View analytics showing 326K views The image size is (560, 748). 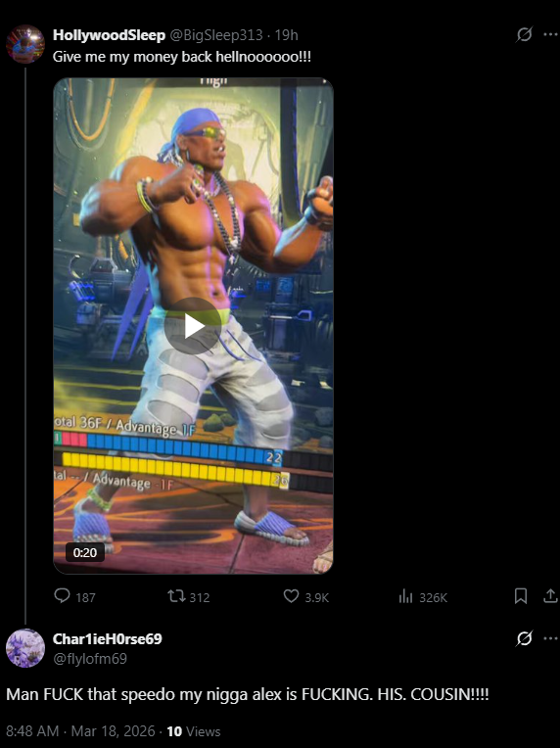[423, 597]
